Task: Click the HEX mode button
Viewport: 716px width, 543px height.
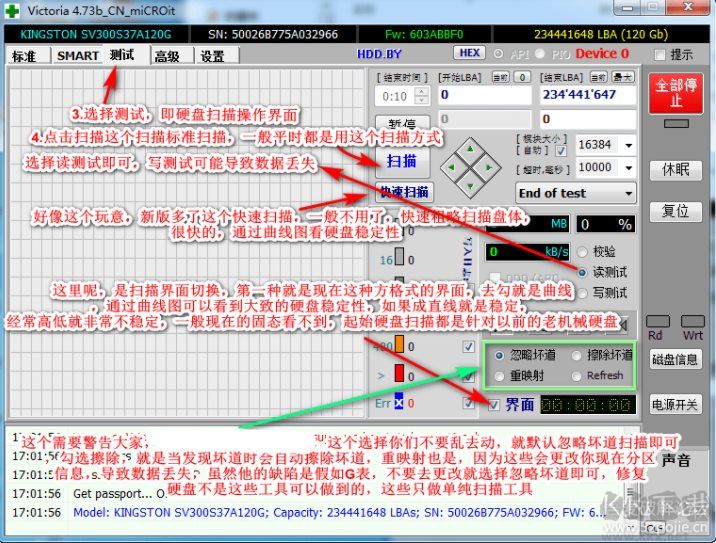Action: point(468,53)
